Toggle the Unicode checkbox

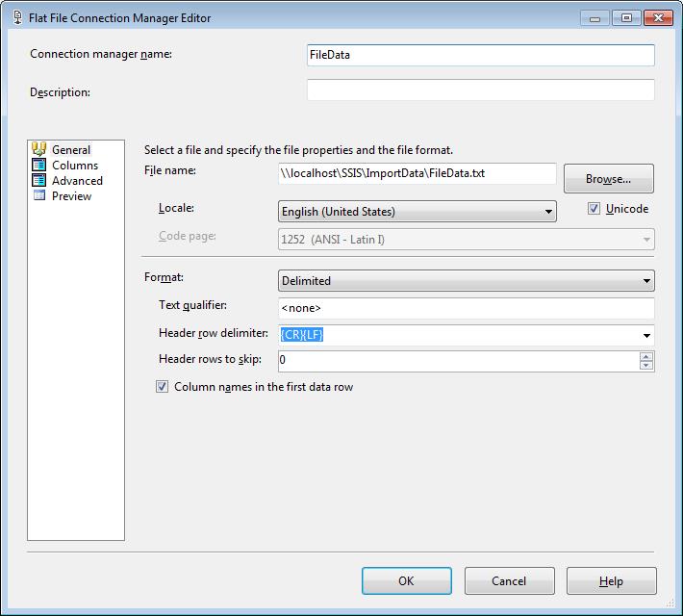click(x=594, y=209)
